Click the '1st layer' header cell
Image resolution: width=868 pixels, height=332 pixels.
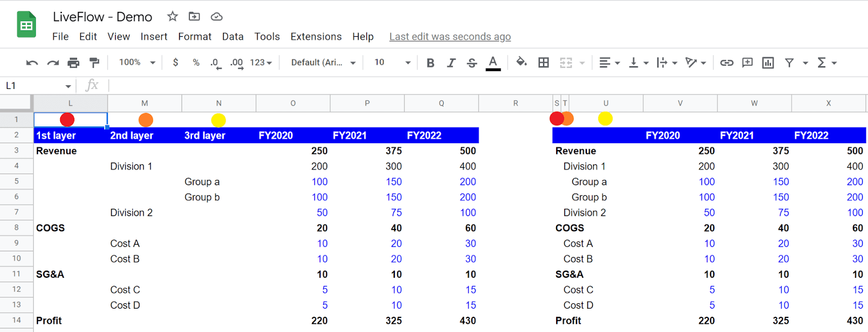point(71,135)
